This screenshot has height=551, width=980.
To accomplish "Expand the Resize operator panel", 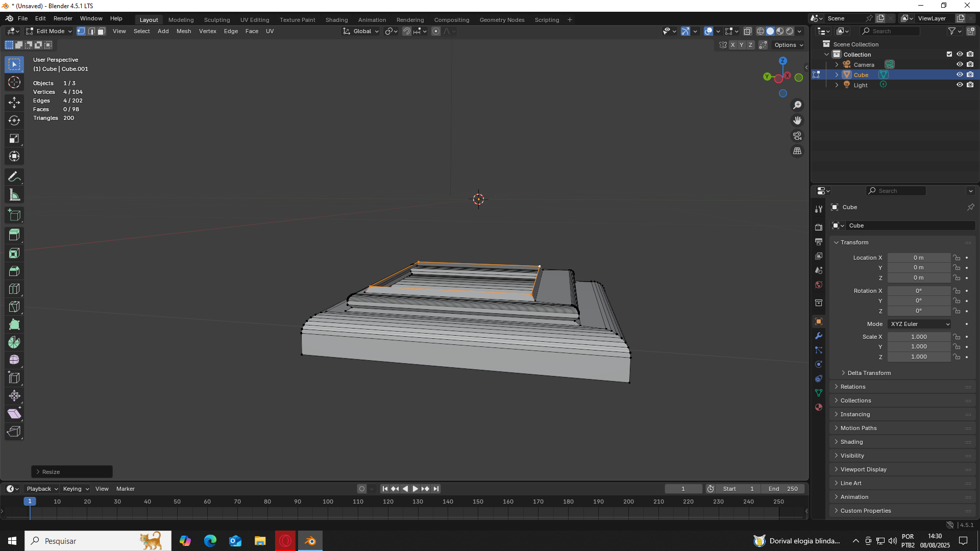I will pyautogui.click(x=51, y=472).
